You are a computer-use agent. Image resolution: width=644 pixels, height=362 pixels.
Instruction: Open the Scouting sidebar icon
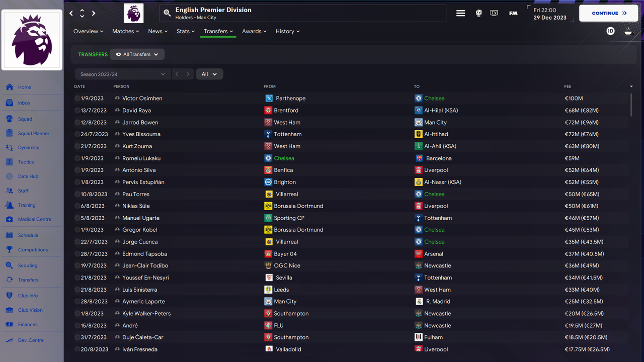point(9,265)
